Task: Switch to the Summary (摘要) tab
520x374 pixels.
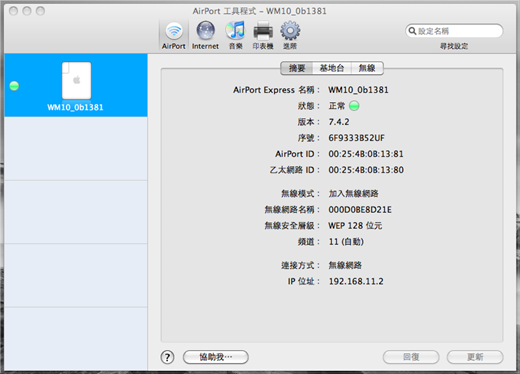Action: tap(297, 68)
